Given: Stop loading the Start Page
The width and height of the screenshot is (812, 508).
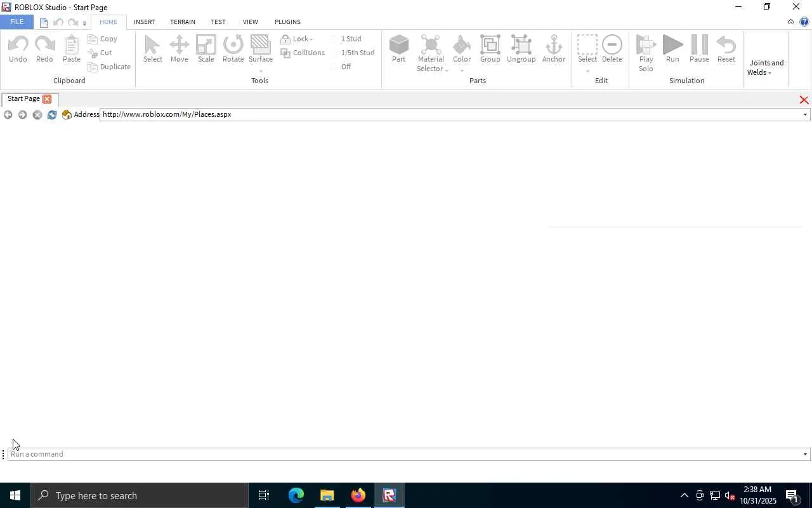Looking at the screenshot, I should [37, 115].
